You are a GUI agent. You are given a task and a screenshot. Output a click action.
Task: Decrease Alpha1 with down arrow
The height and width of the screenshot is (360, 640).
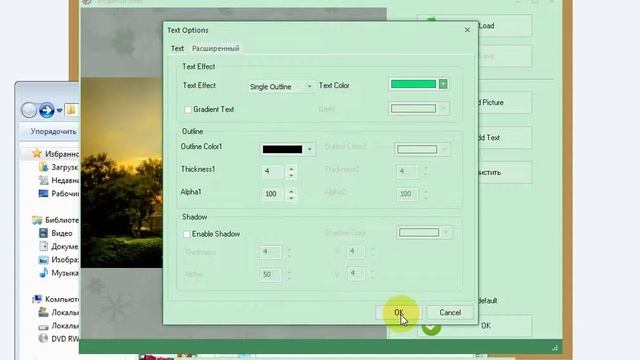[x=291, y=198]
